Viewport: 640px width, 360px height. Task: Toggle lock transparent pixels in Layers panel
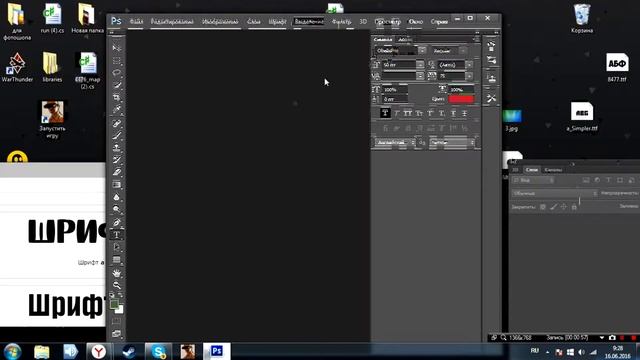tap(542, 207)
